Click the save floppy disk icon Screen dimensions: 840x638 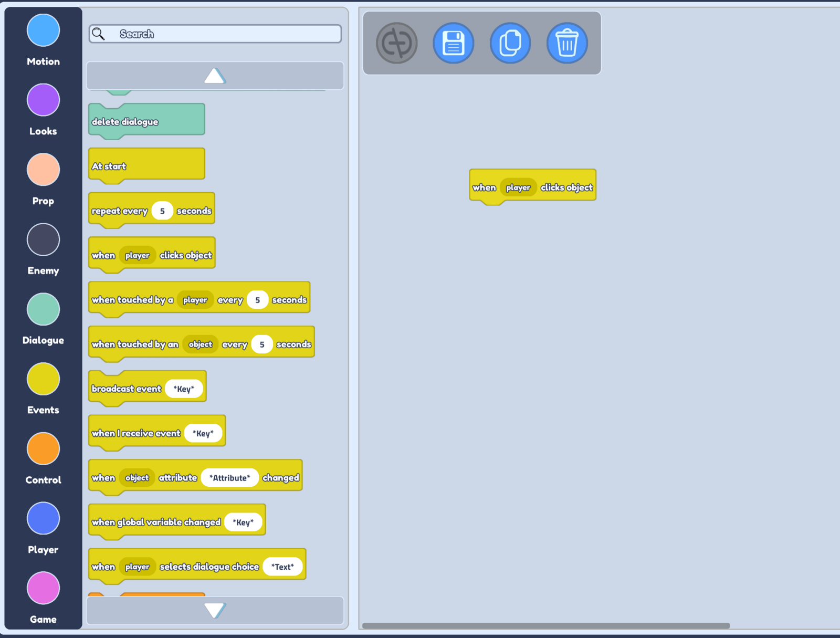453,43
